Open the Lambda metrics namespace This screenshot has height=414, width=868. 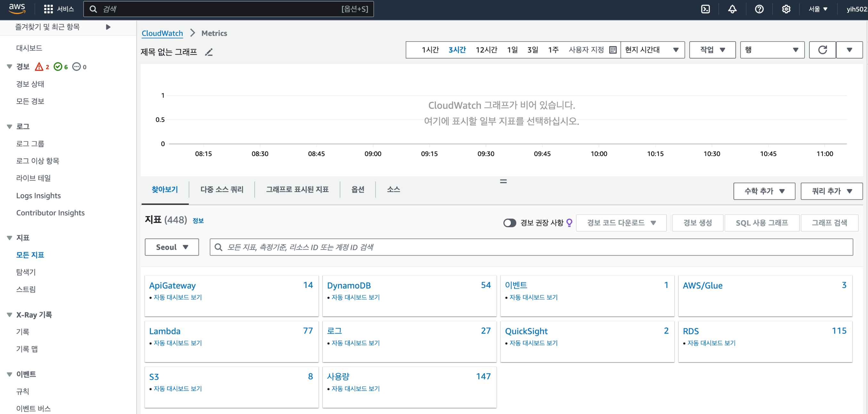pos(165,331)
